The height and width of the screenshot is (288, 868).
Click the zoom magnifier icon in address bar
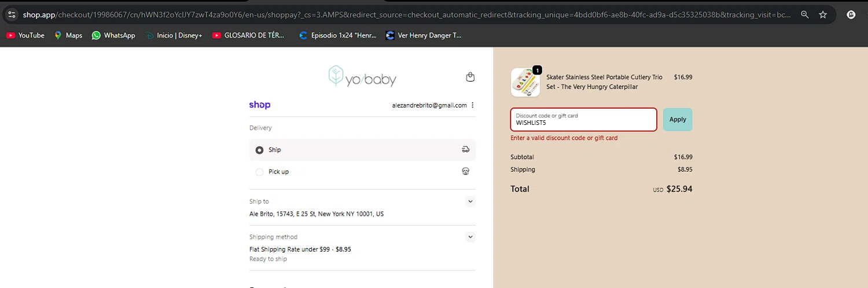[x=804, y=14]
